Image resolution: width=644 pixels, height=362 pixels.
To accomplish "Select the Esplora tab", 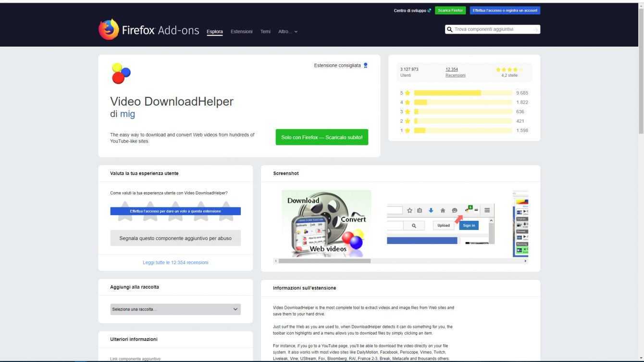I will coord(214,32).
